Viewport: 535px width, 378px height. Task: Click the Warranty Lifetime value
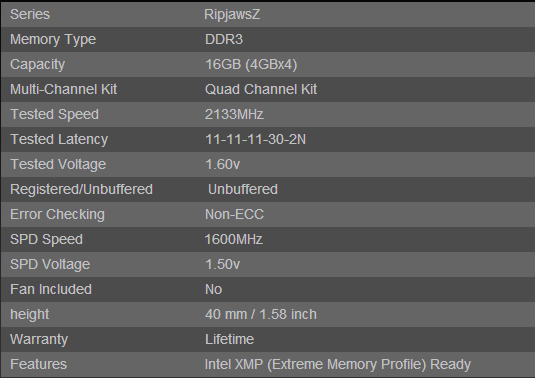coord(229,339)
